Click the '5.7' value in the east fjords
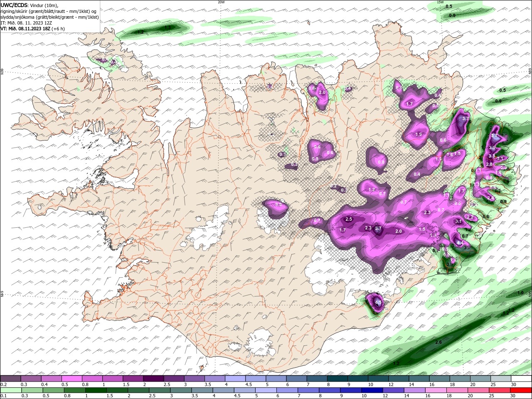The width and height of the screenshot is (532, 399). click(x=494, y=136)
